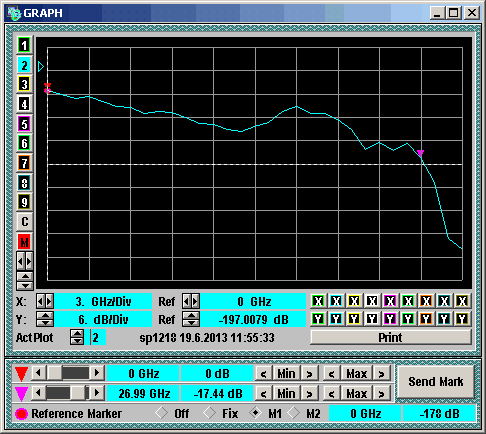486x434 pixels.
Task: Toggle cyan Y autoscale button for plot 2
Action: (x=336, y=319)
